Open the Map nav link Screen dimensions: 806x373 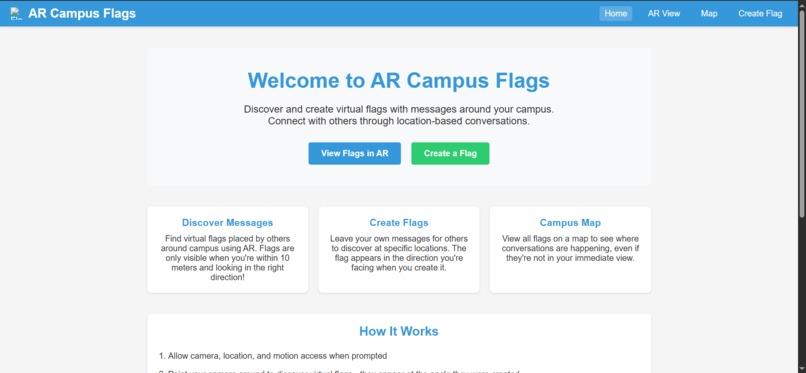click(x=709, y=13)
